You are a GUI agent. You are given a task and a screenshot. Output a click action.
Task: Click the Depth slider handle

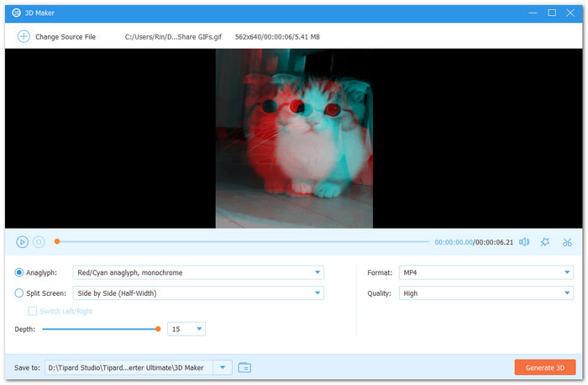(158, 329)
